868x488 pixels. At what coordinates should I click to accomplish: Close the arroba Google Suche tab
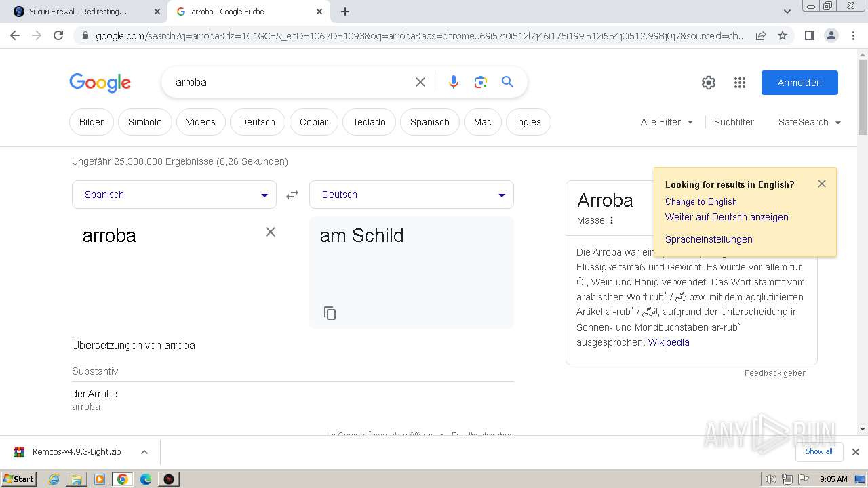(319, 12)
